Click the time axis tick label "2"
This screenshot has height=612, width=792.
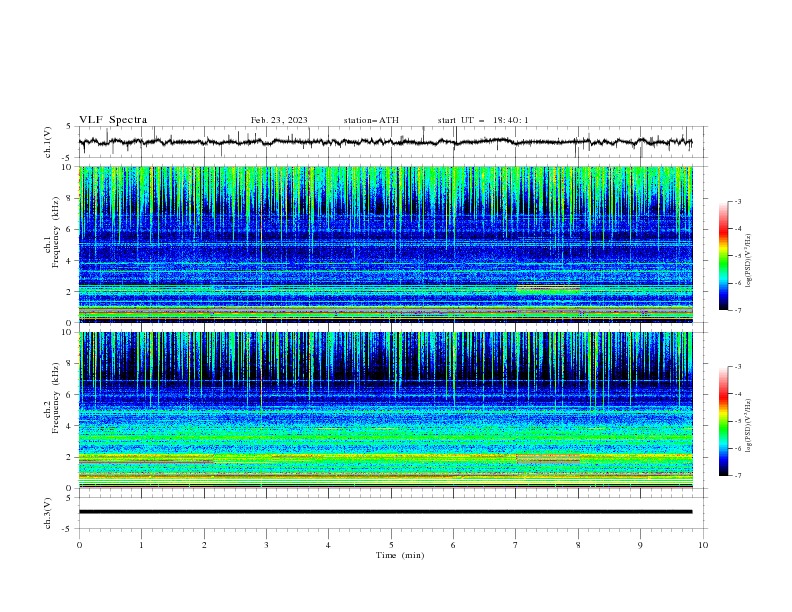(x=204, y=545)
